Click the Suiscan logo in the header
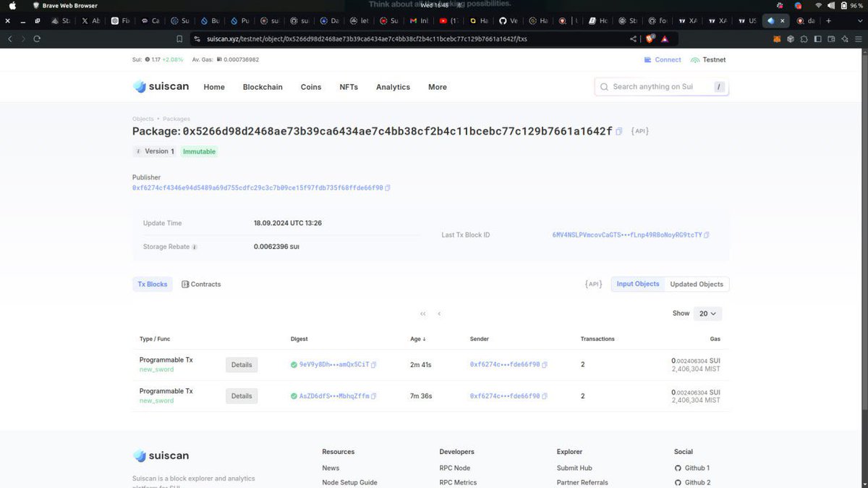 coord(161,86)
